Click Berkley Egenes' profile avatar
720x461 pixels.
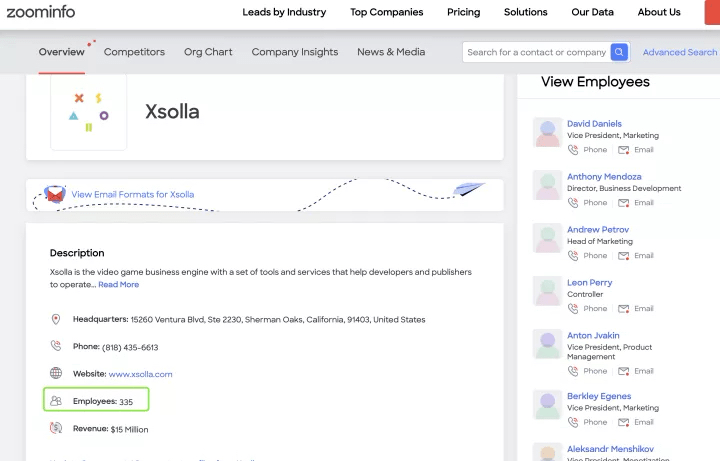(x=547, y=404)
